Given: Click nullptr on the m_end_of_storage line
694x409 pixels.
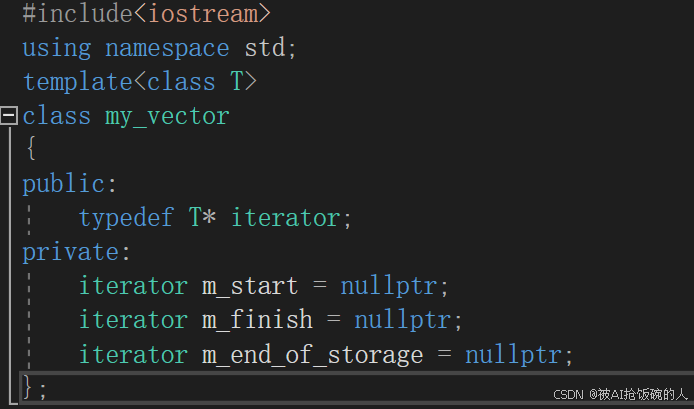Looking at the screenshot, I should click(x=513, y=356).
